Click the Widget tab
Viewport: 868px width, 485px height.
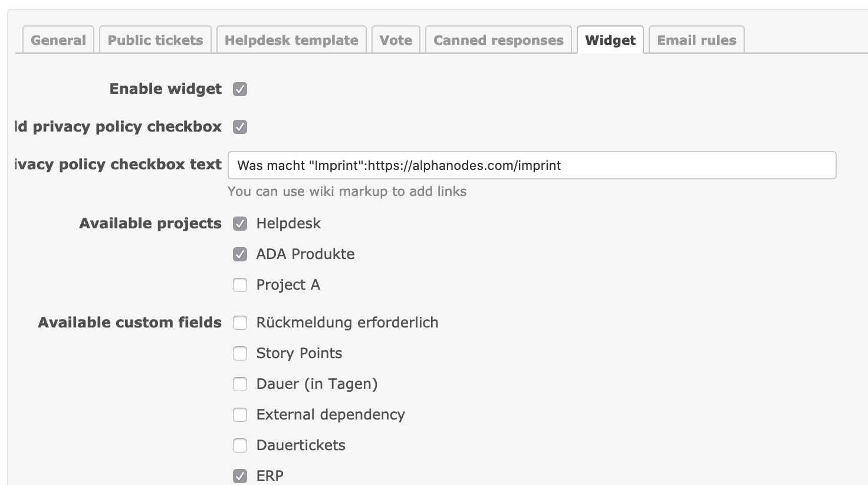click(610, 40)
